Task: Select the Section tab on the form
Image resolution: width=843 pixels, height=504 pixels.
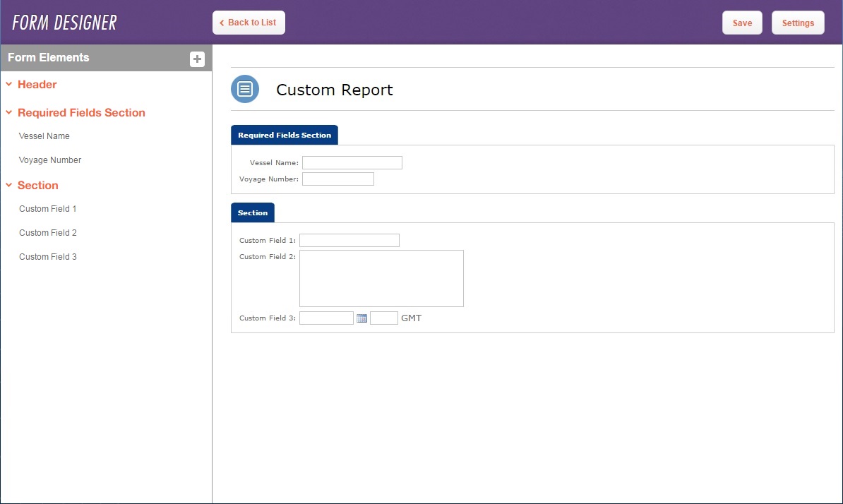Action: tap(252, 212)
